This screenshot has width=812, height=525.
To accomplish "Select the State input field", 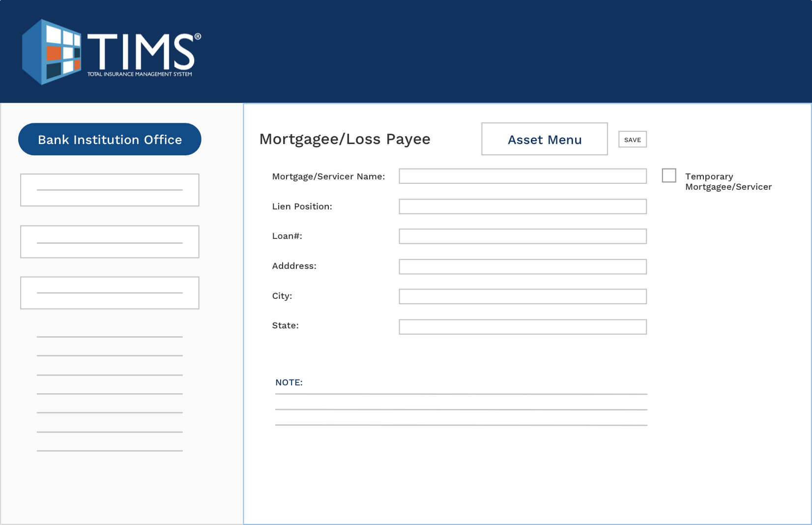I will (x=522, y=326).
